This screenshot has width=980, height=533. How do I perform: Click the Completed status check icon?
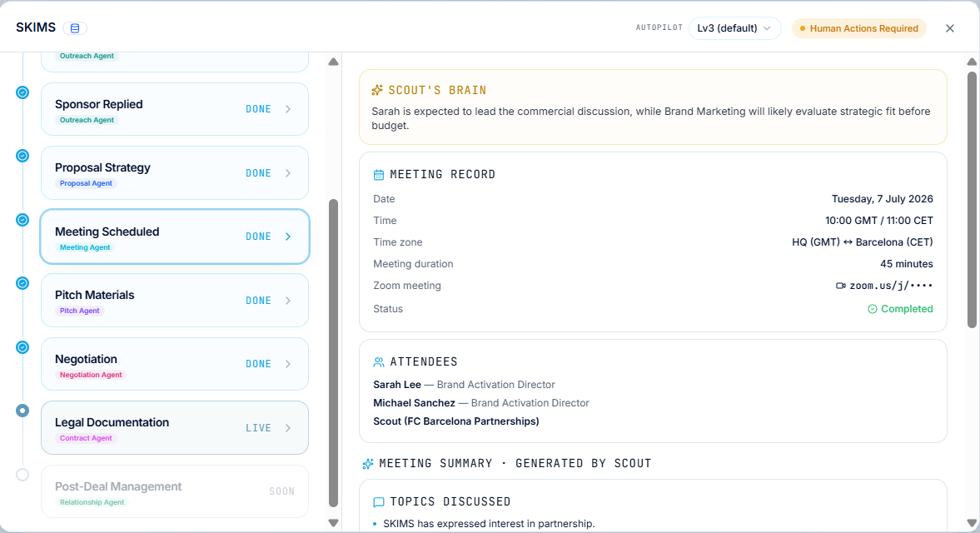[x=873, y=309]
